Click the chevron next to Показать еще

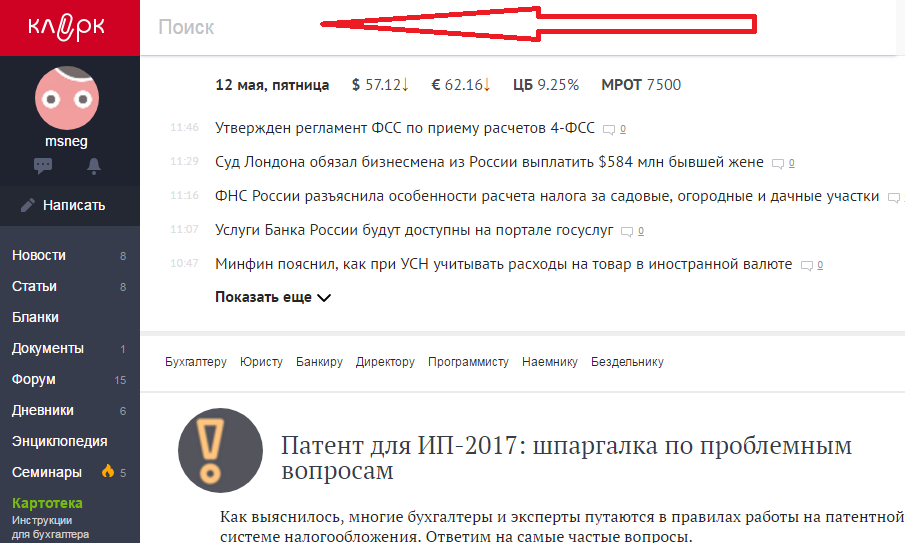point(324,298)
